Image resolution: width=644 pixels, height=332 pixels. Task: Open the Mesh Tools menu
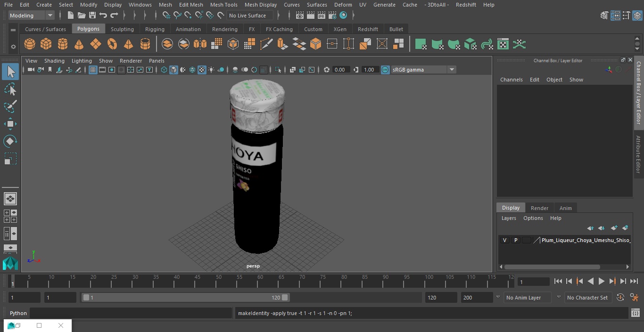click(223, 5)
